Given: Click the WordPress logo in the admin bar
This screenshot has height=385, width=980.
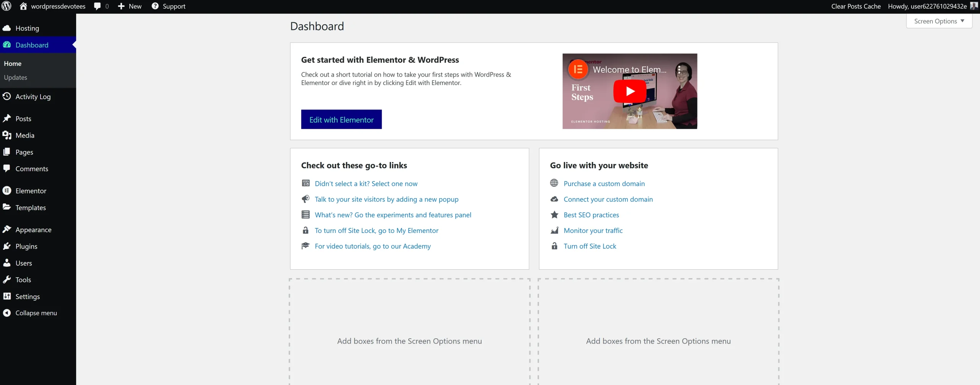Looking at the screenshot, I should click(x=7, y=6).
